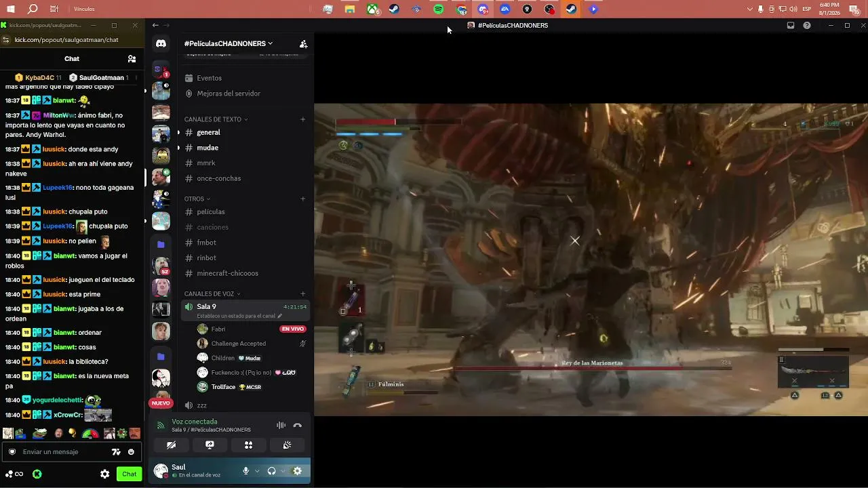This screenshot has height=488, width=868.
Task: Set a status for the Sala 9 channel
Action: (x=239, y=317)
